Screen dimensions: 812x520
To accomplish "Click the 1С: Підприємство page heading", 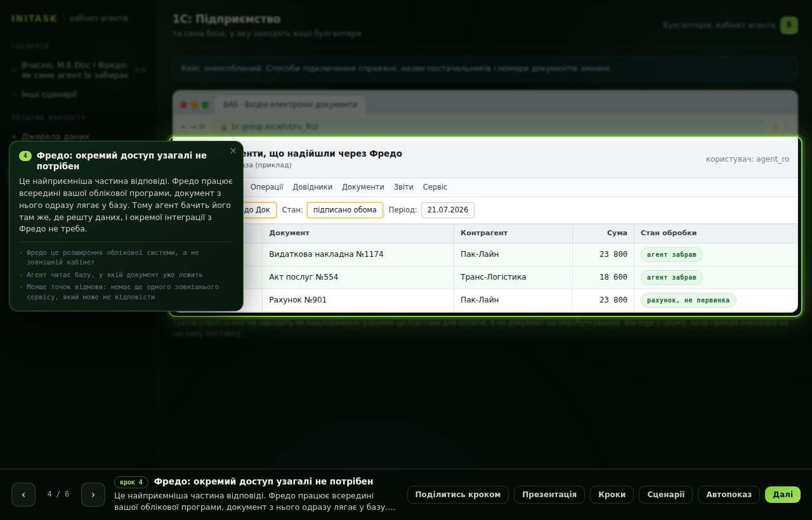I will [226, 19].
